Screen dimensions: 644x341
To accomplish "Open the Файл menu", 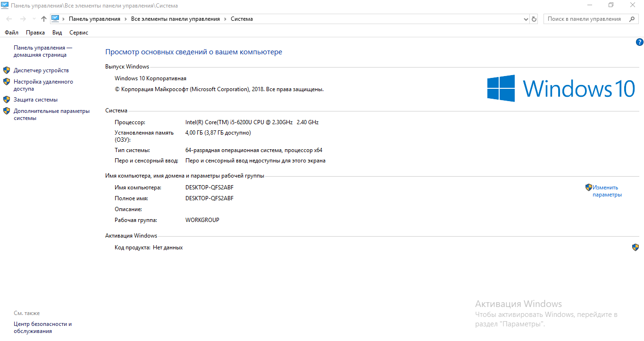I will 12,33.
